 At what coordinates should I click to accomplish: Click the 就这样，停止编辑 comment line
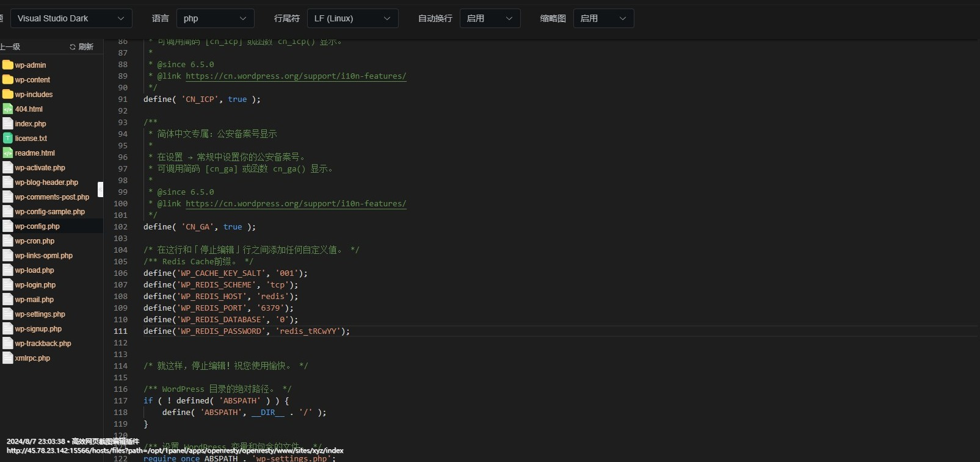226,366
